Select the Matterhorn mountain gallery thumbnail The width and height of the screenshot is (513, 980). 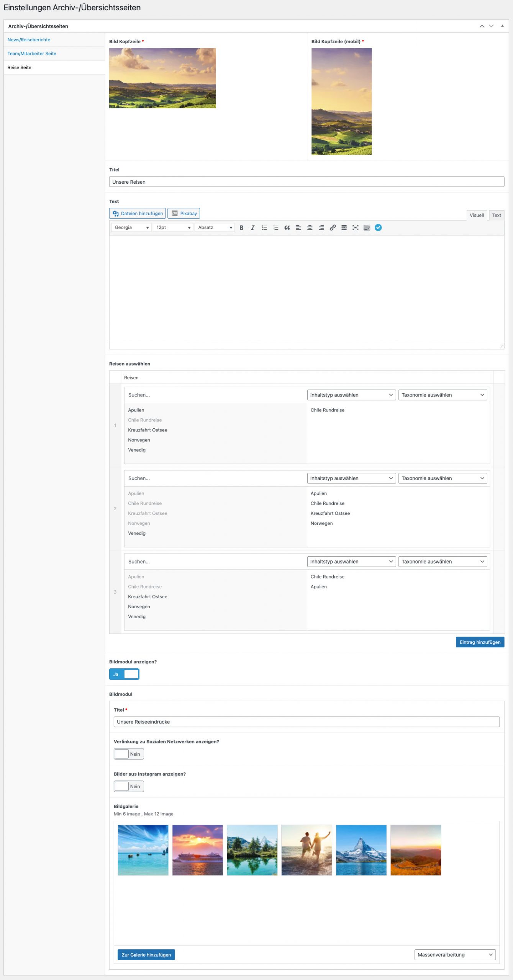361,850
